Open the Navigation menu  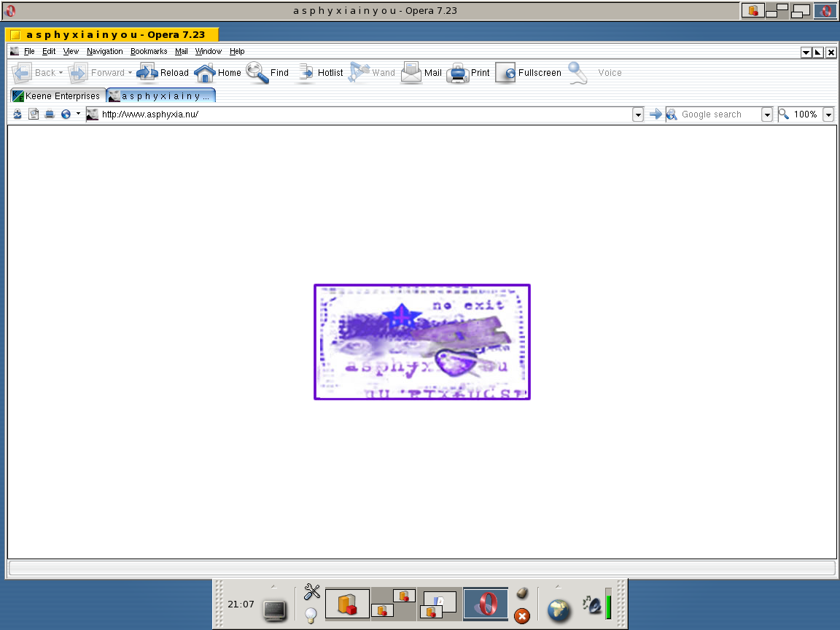(x=104, y=52)
